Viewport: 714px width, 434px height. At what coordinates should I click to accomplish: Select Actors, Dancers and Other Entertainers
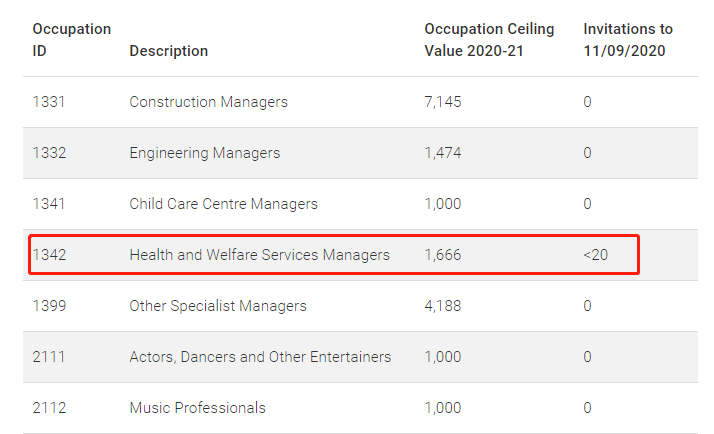pos(260,357)
